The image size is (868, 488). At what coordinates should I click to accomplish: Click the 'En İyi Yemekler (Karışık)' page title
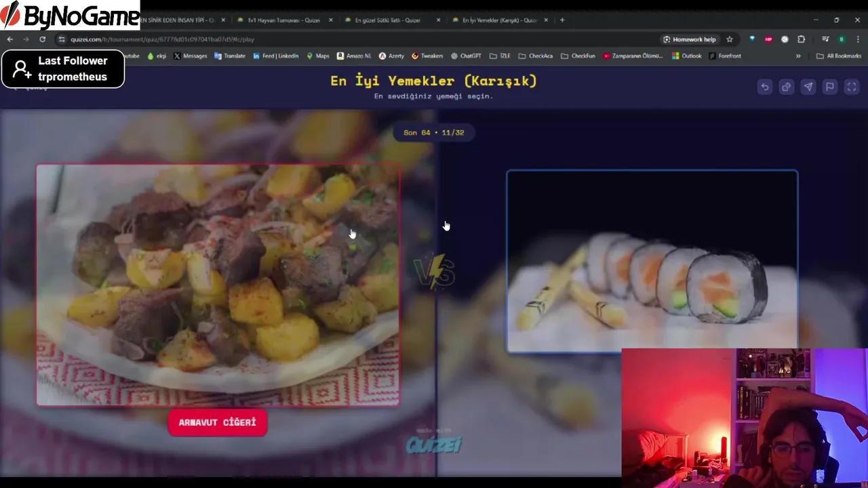click(x=434, y=81)
